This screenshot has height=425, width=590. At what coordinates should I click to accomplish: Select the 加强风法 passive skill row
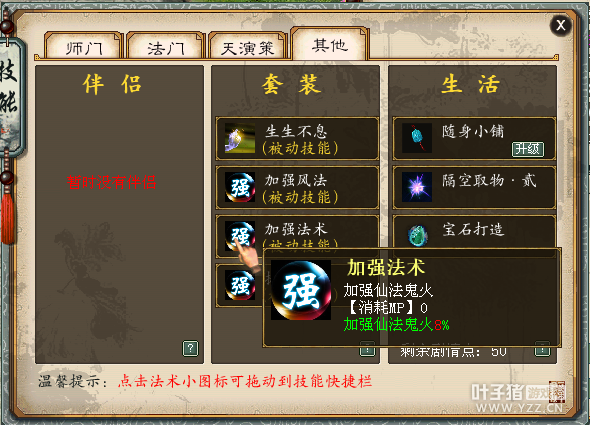(297, 187)
